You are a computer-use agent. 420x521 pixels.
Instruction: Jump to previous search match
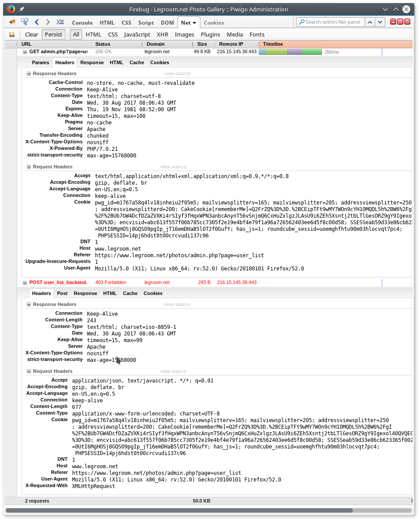pyautogui.click(x=370, y=22)
